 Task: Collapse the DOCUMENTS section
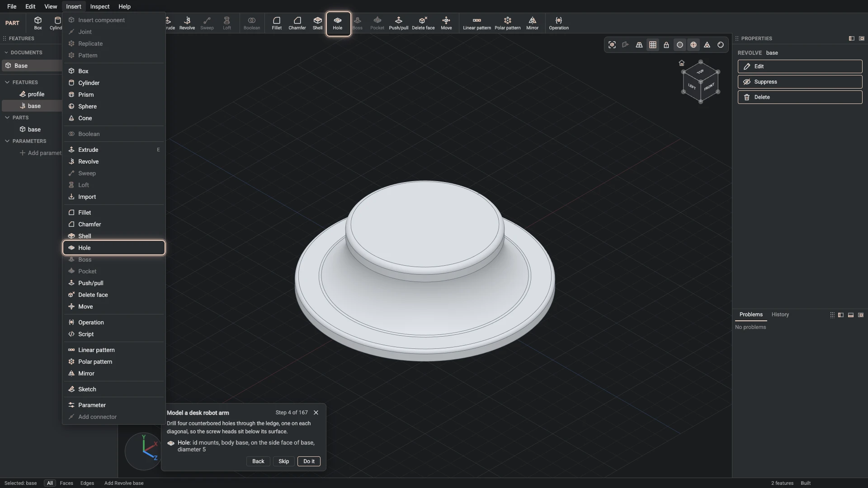(6, 52)
